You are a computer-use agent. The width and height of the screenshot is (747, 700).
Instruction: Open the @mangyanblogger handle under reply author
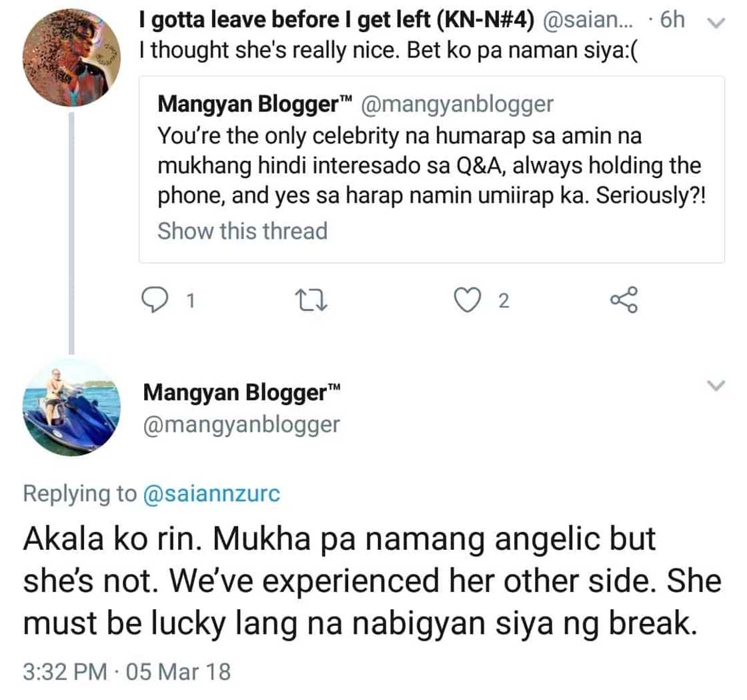[x=241, y=424]
